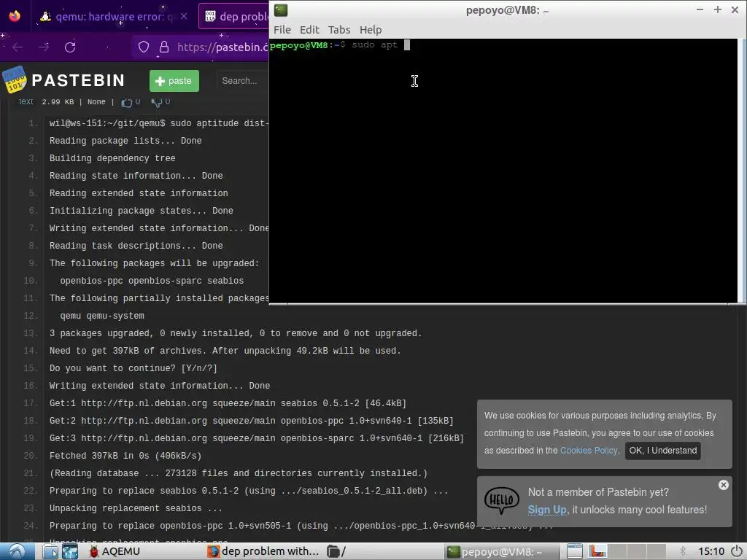Click the 15:10 clock
Screen dimensions: 747x560
pyautogui.click(x=711, y=551)
